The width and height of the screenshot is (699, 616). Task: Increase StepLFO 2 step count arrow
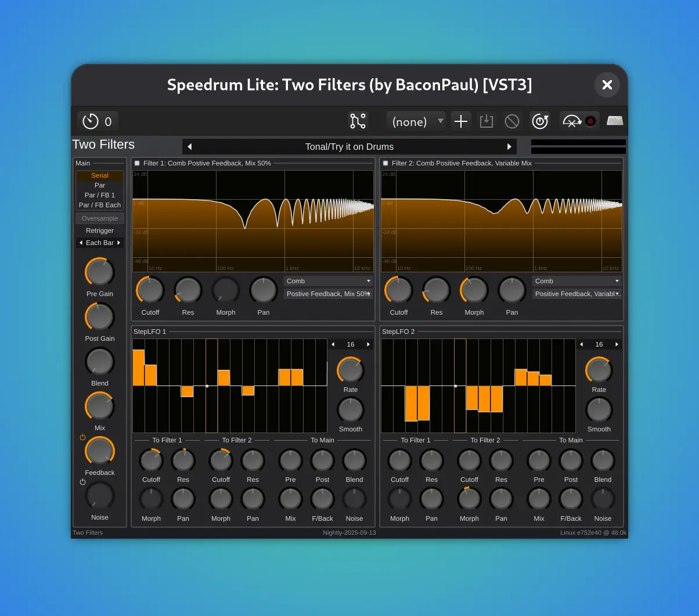coord(617,344)
